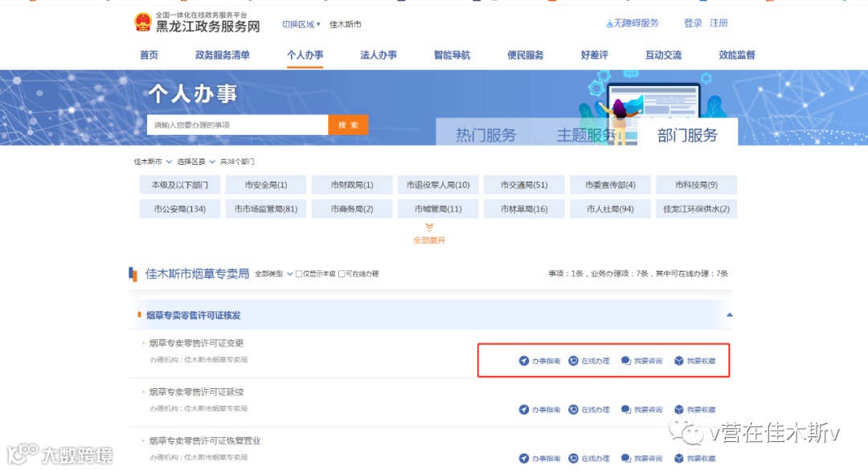Select 法人办事 navigation item
Image resolution: width=868 pixels, height=471 pixels.
pos(379,55)
